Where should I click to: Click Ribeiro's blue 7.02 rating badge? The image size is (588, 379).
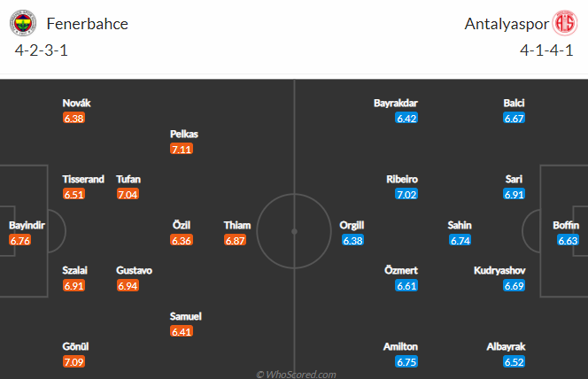pos(406,194)
